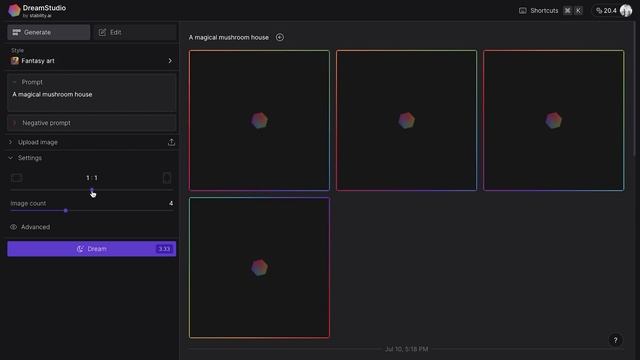The width and height of the screenshot is (640, 360).
Task: Select the second generating image tile
Action: tap(407, 120)
